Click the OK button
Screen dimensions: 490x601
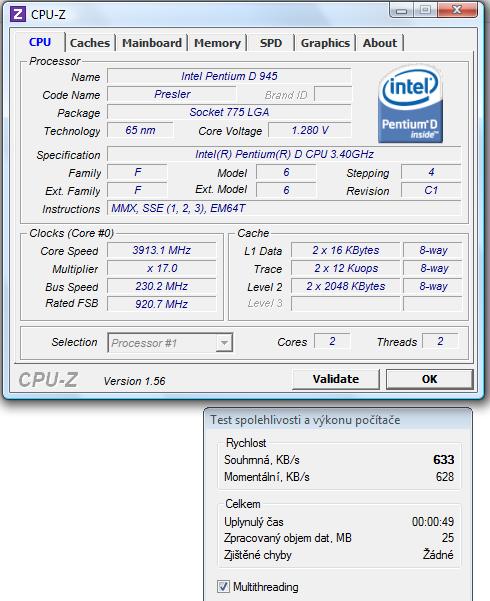point(429,379)
